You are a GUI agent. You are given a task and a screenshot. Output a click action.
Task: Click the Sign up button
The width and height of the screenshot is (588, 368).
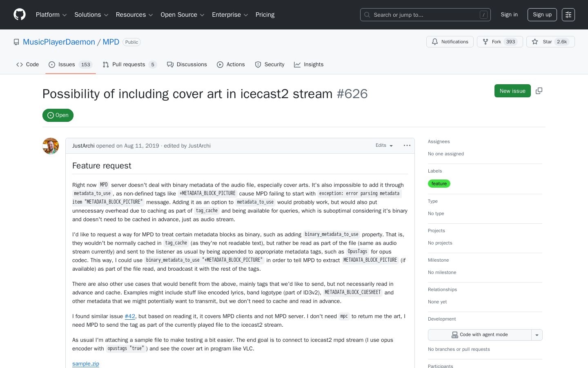tap(542, 15)
